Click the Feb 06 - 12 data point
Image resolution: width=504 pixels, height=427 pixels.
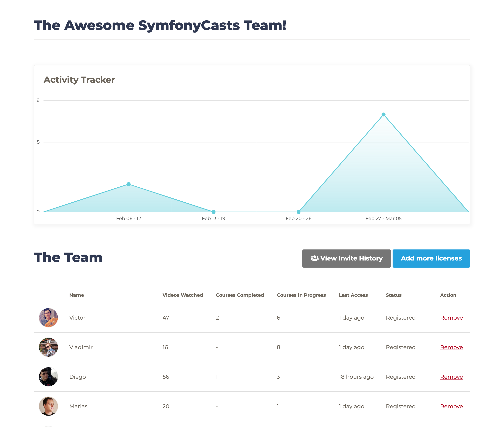tap(129, 184)
